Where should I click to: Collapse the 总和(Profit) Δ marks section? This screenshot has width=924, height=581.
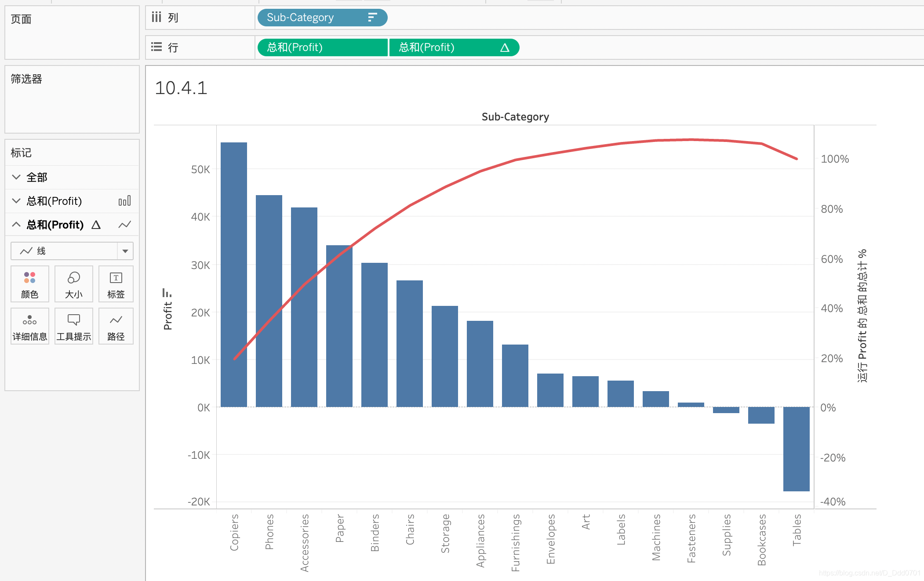coord(16,225)
